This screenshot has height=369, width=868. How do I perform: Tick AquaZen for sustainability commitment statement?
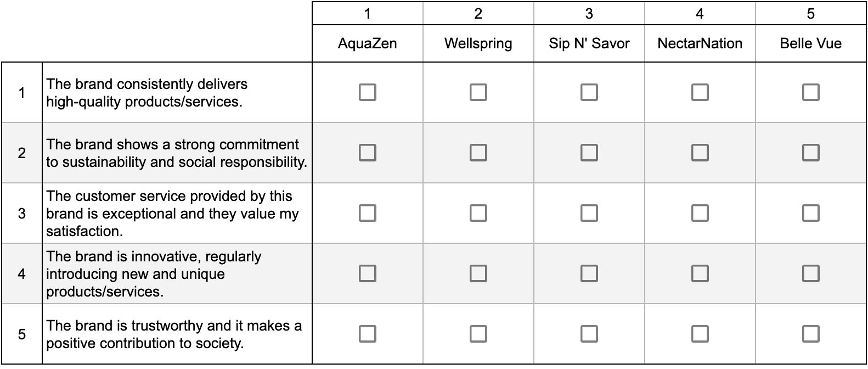pyautogui.click(x=367, y=153)
